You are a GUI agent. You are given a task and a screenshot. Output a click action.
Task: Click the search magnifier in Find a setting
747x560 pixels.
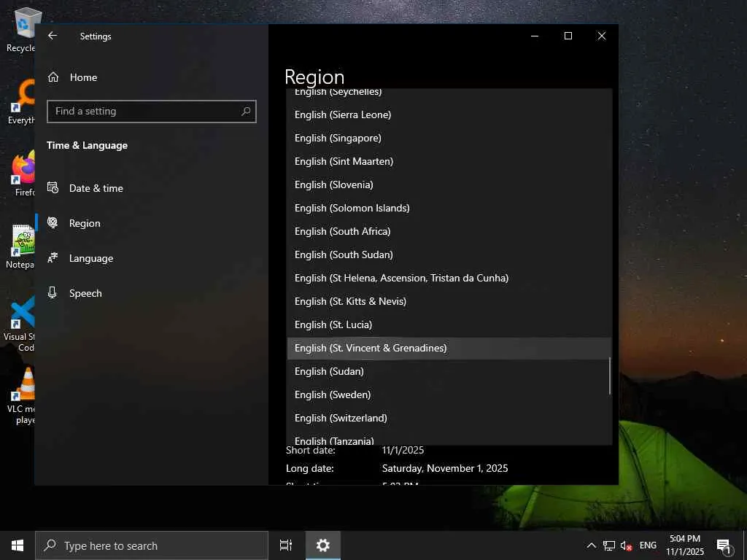(x=246, y=112)
